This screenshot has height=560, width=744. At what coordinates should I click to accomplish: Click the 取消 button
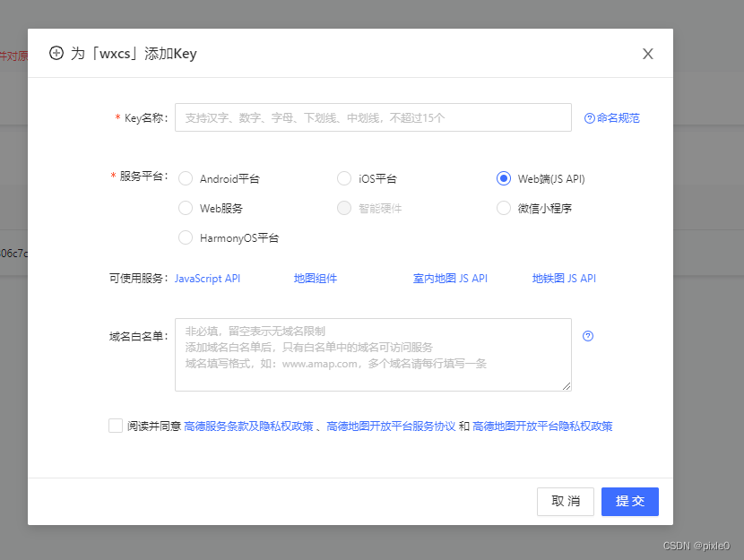(x=566, y=502)
